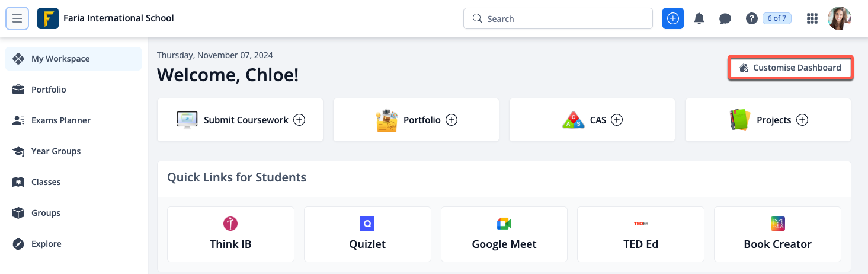Click the 6 of 7 progress badge
Screen dimensions: 868x274
(x=777, y=18)
